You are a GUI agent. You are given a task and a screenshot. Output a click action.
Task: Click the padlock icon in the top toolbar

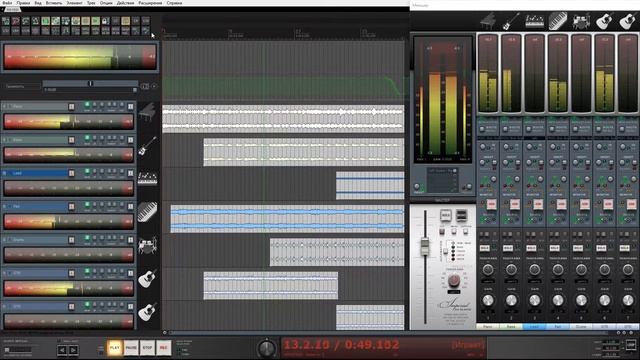[x=105, y=21]
